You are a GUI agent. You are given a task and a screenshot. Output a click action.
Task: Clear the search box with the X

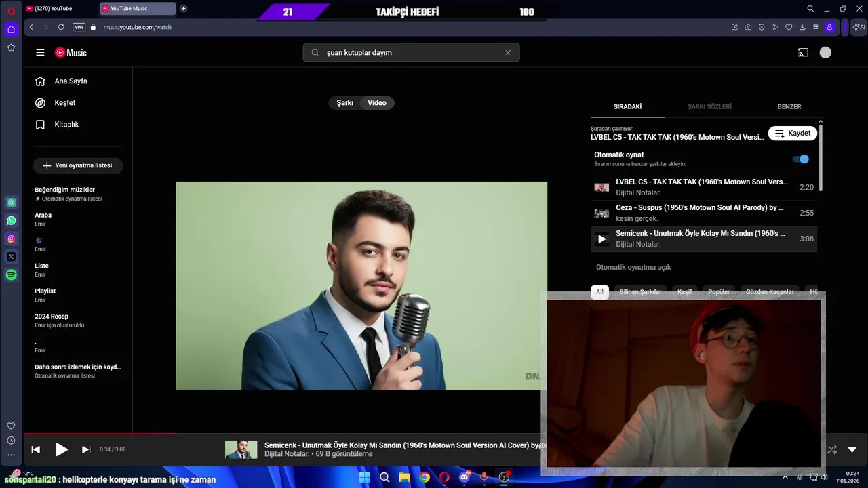tap(508, 52)
